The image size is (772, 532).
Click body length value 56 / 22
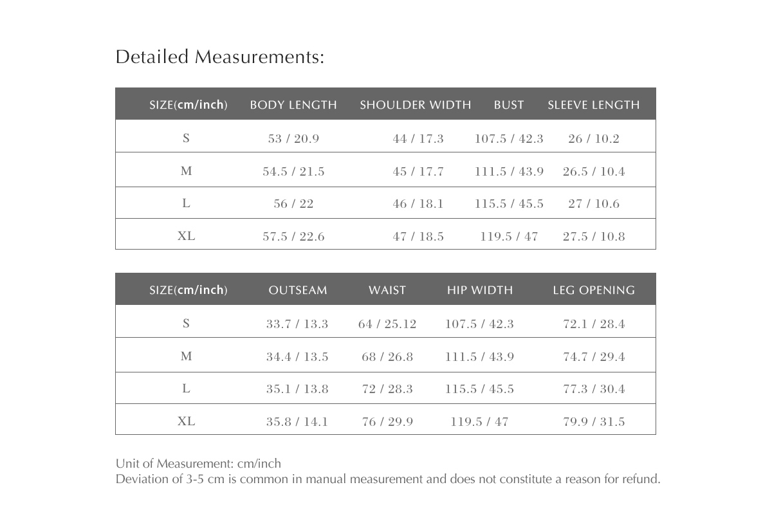click(293, 204)
